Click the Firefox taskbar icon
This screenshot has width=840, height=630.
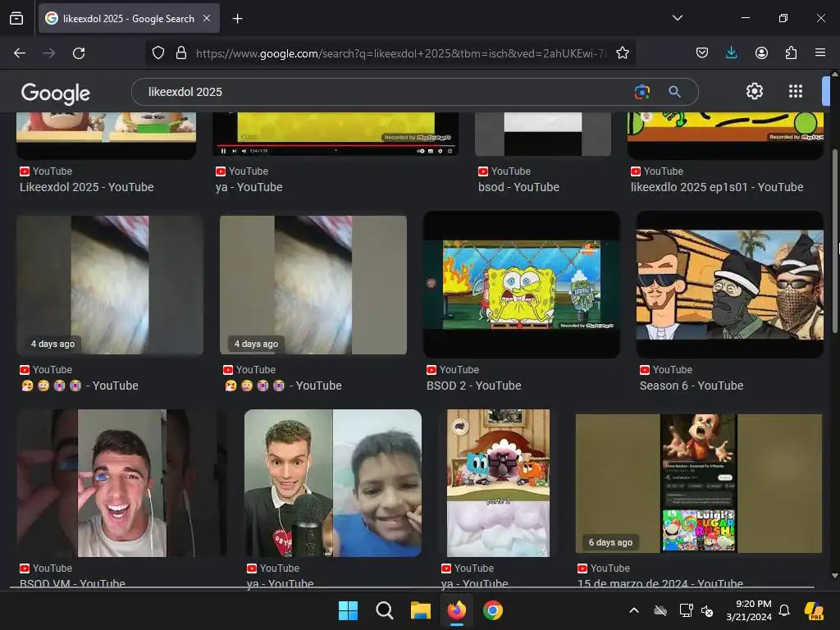457,610
